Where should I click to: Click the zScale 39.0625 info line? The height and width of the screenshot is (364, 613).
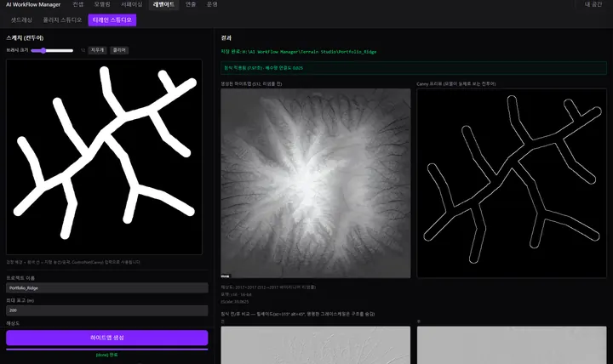(235, 302)
